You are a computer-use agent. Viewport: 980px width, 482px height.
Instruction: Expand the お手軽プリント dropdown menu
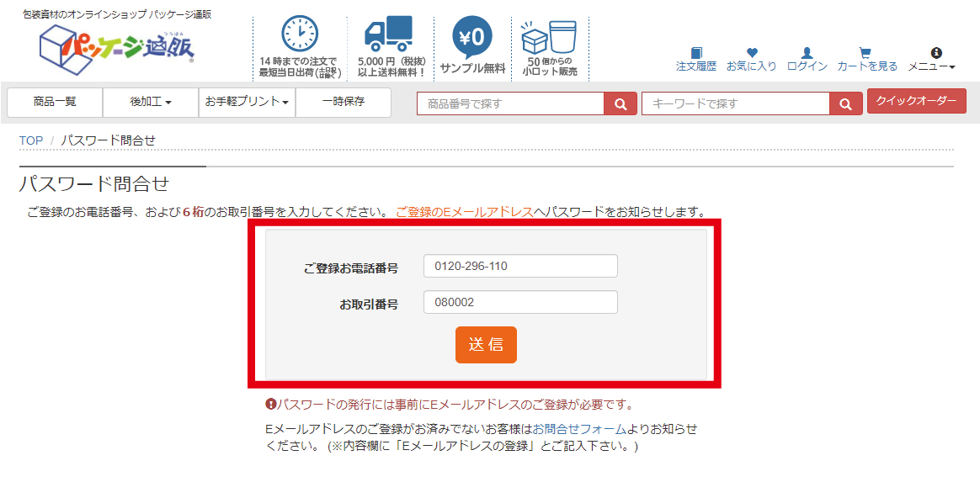[x=247, y=102]
